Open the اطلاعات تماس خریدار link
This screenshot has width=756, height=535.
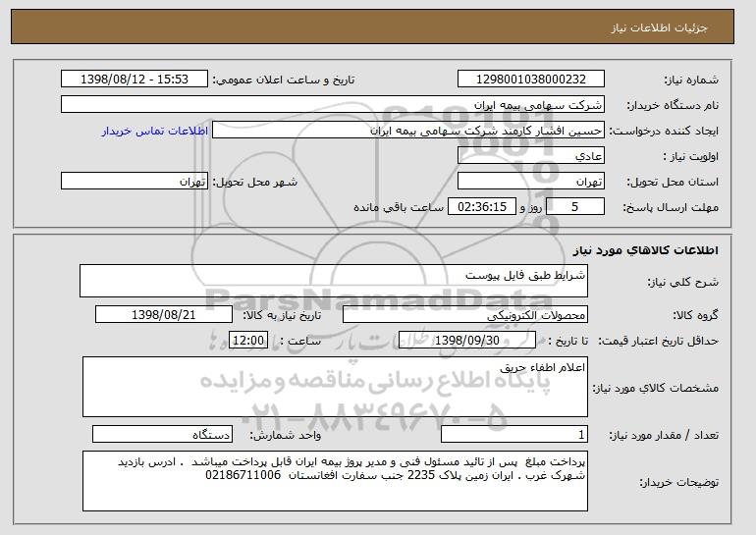155,131
